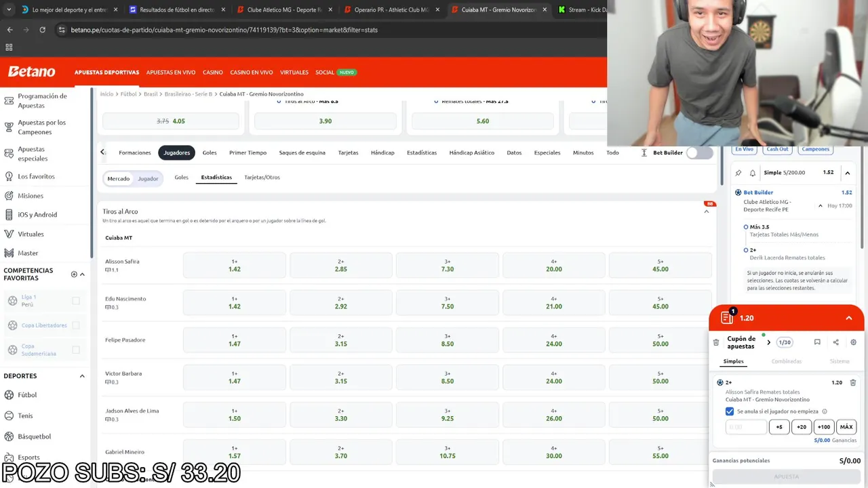
Task: Switch to Tarjetas/Otros sub-tab
Action: pyautogui.click(x=262, y=178)
